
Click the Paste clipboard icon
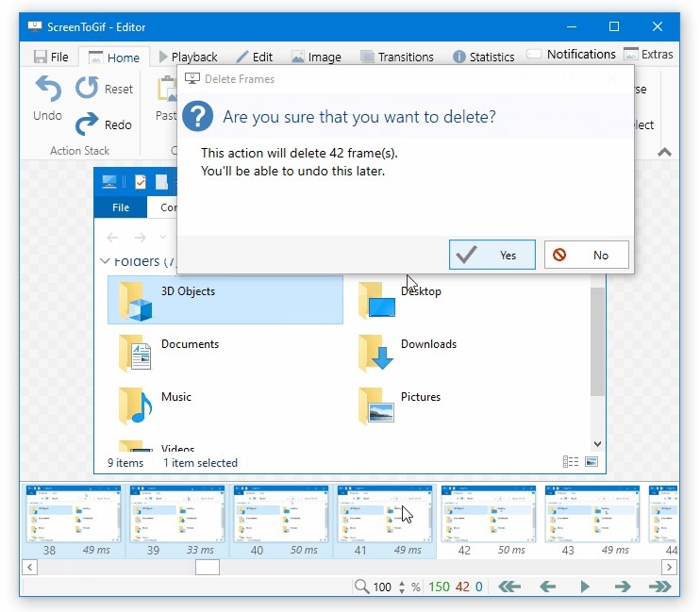[167, 89]
